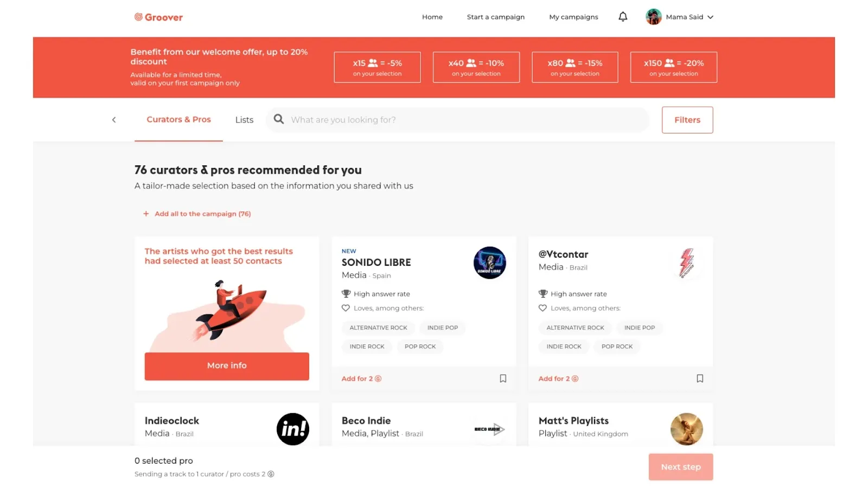Image resolution: width=868 pixels, height=488 pixels.
Task: Click the More info button
Action: (227, 366)
